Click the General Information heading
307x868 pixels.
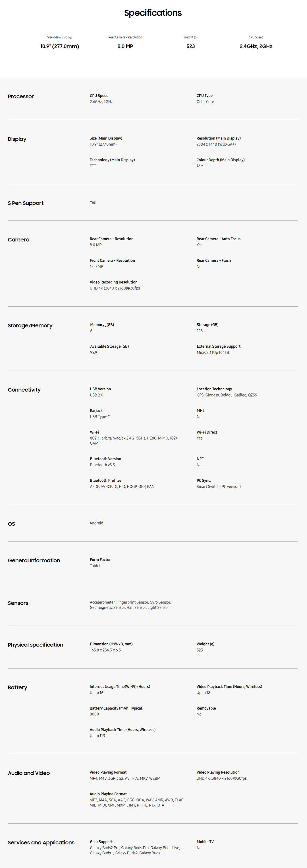34,560
